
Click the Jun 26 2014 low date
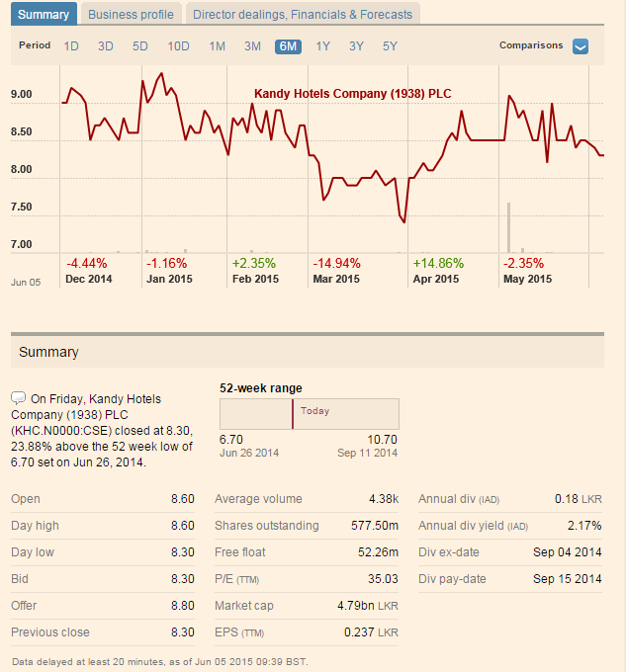[x=249, y=453]
